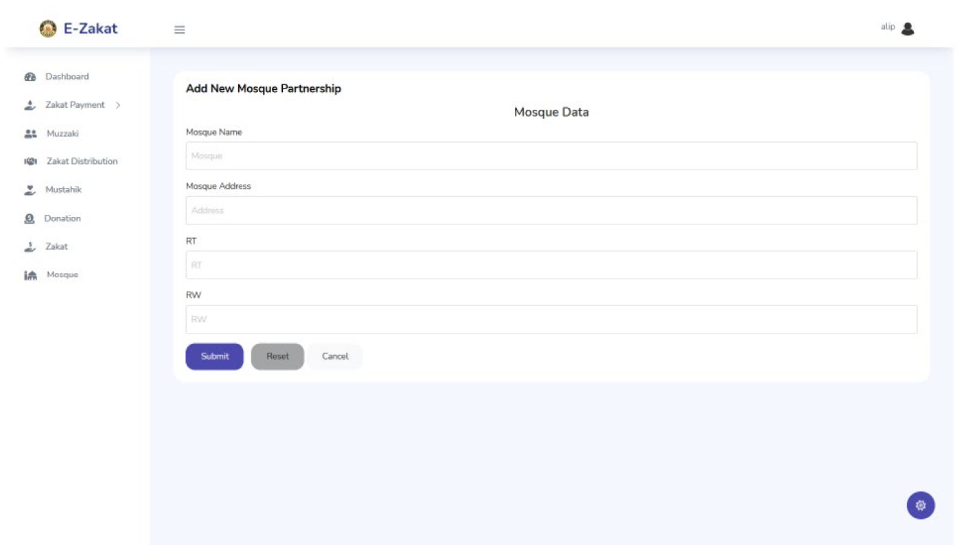Select the Muzzaki sidebar icon
The height and width of the screenshot is (560, 968).
[29, 133]
